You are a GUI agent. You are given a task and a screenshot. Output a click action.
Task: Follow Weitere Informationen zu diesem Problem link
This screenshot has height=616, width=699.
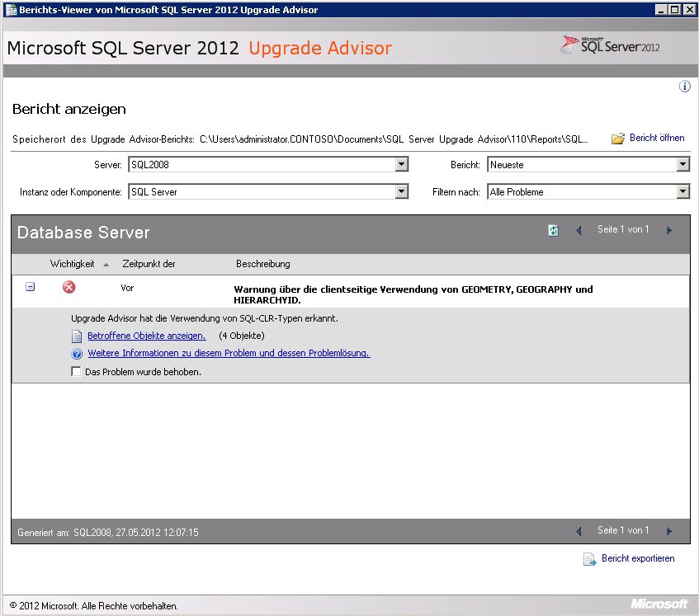click(x=227, y=353)
